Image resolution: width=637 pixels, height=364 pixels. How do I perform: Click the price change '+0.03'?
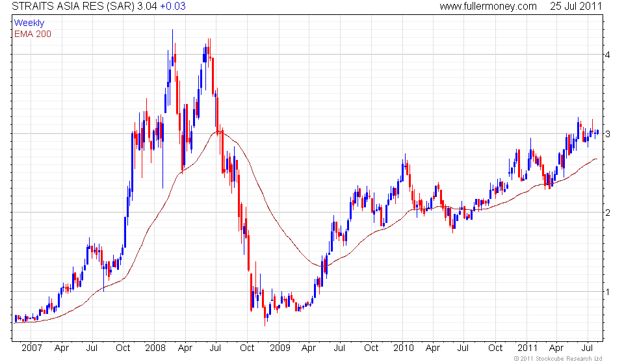click(x=173, y=6)
